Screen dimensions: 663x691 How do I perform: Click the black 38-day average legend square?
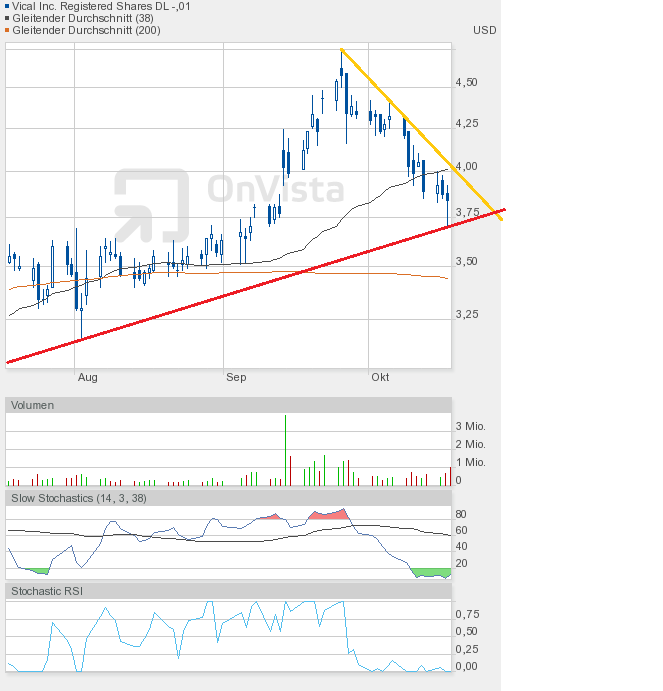(x=7, y=18)
